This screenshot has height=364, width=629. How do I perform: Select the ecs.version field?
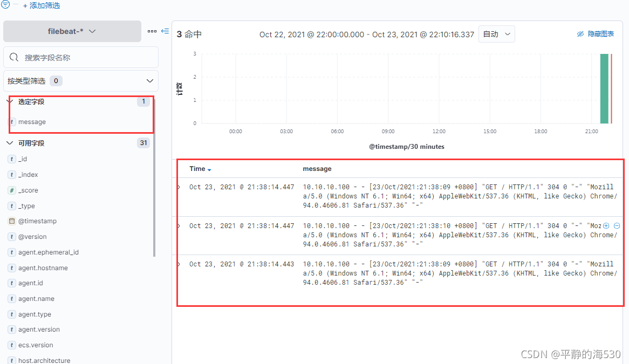click(x=36, y=346)
